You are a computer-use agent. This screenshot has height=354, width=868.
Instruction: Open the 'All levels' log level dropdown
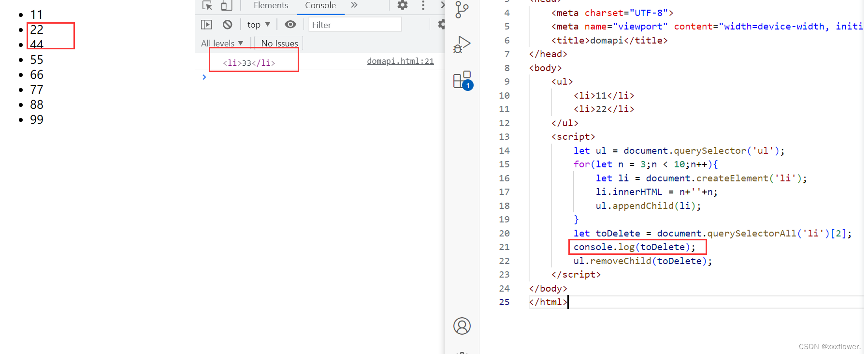point(222,44)
